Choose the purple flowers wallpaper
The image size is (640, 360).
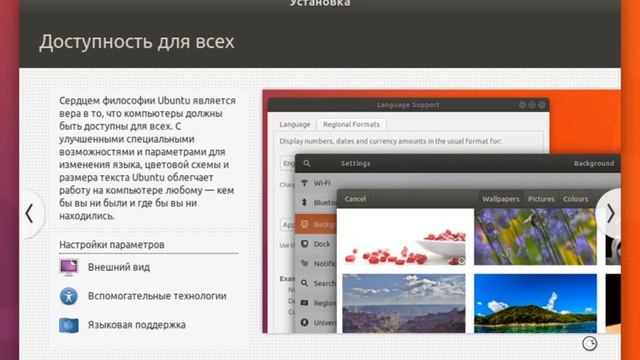[x=535, y=237]
